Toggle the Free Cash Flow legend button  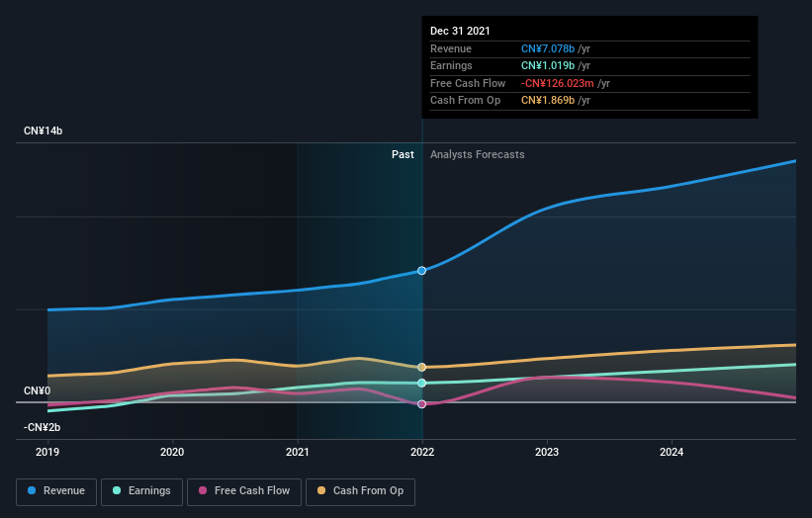[244, 491]
